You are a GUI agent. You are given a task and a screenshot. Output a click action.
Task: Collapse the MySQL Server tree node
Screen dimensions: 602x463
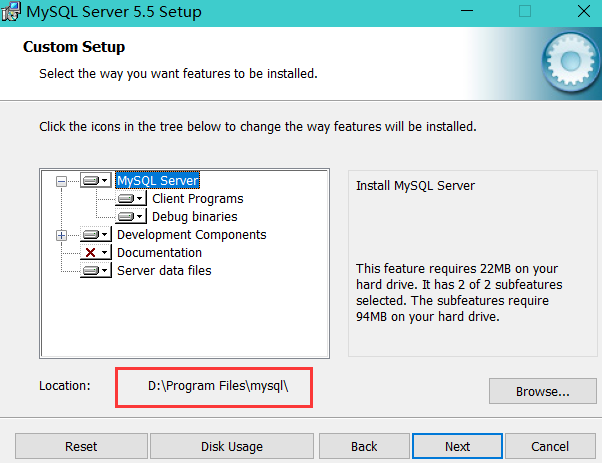tap(61, 181)
